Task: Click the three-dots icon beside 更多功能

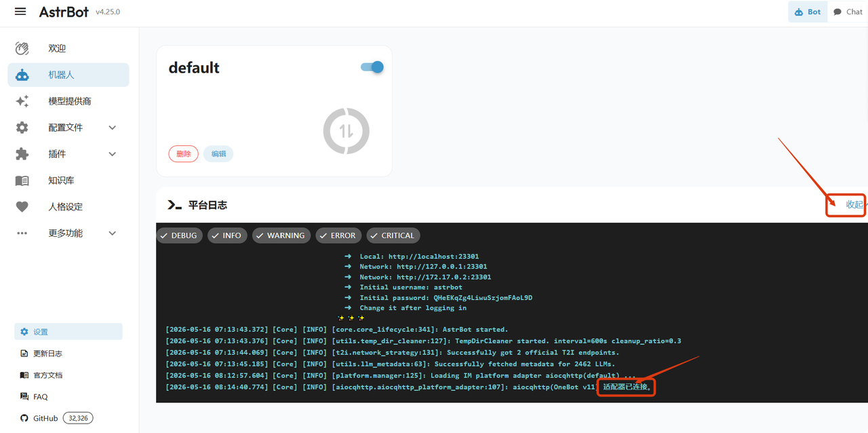Action: [22, 233]
